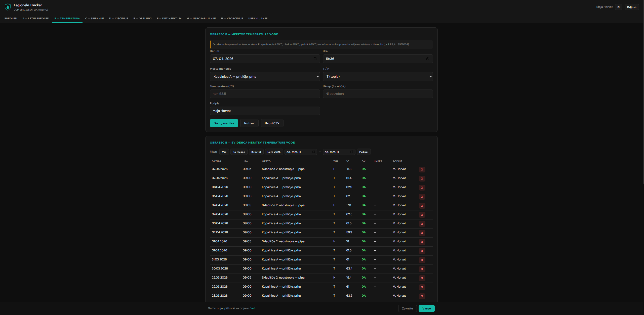Delete 04.04.2026 09:05 Skladišče row
Screen dimensions: 644x315
point(422,206)
